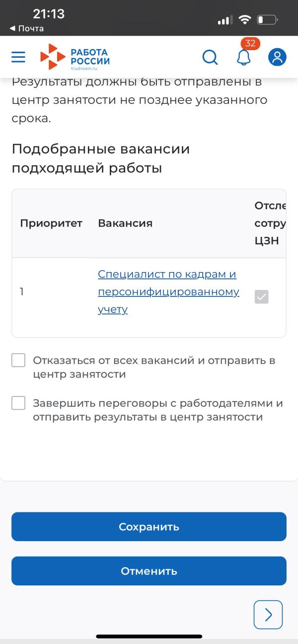Screen dimensions: 298x644
Task: Toggle the ЦЗН tracking checkbox for vacancy
Action: [x=262, y=296]
